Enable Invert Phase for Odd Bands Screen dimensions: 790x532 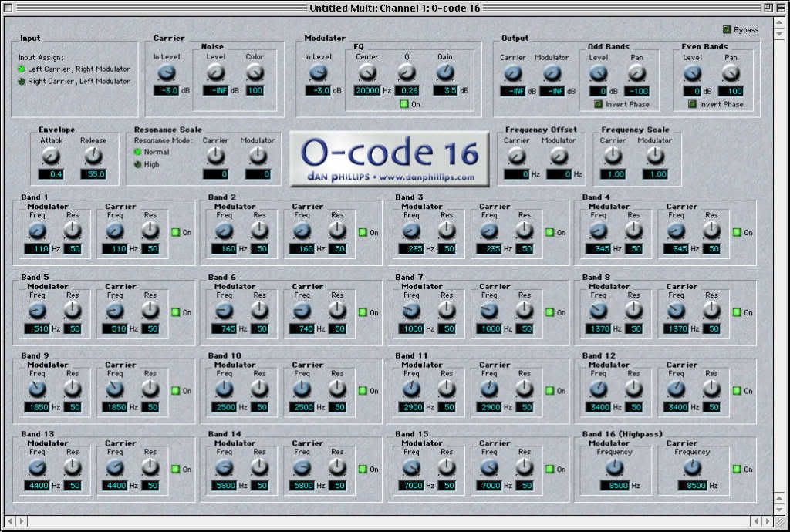[x=598, y=104]
